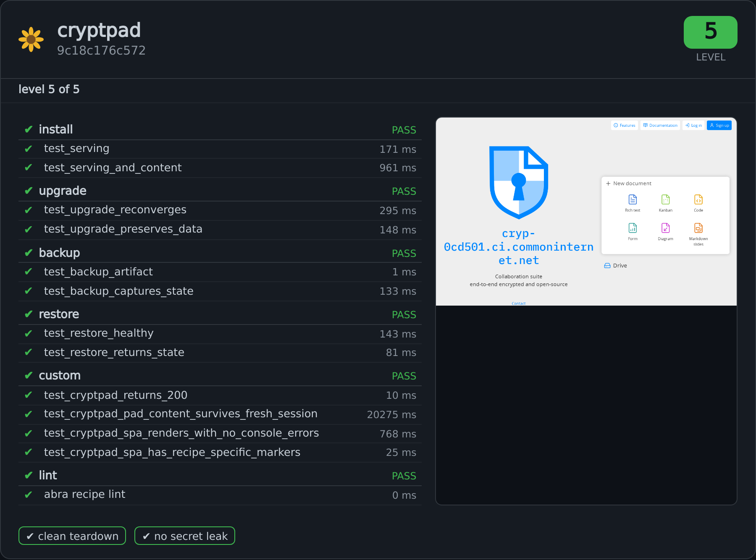Click the test_serving row label
Viewport: 756px width, 560px height.
[x=76, y=149]
